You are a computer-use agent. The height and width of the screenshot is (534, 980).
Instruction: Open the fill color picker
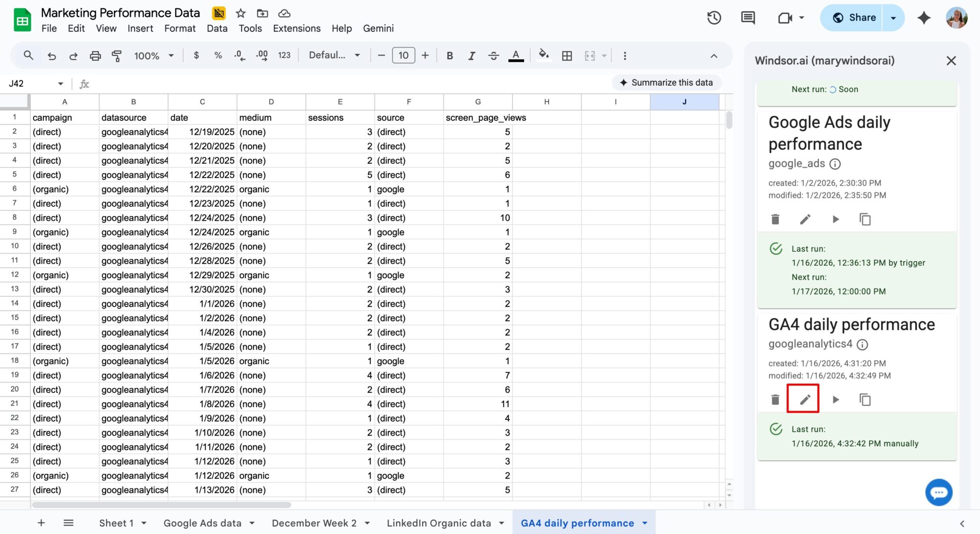pyautogui.click(x=543, y=55)
